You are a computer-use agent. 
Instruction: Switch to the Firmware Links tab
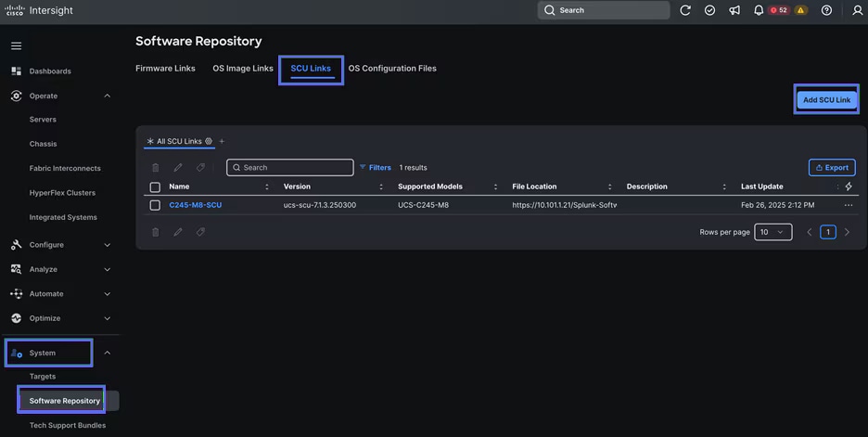click(165, 68)
